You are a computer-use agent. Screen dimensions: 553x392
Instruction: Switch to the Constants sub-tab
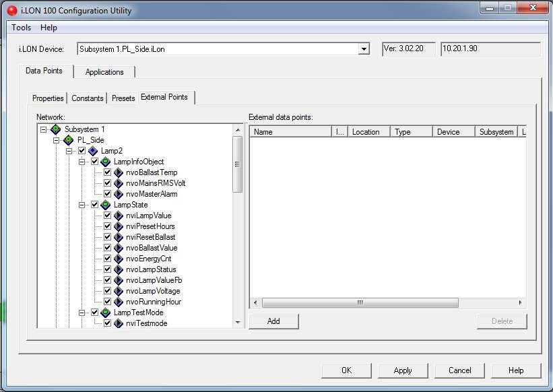point(88,98)
